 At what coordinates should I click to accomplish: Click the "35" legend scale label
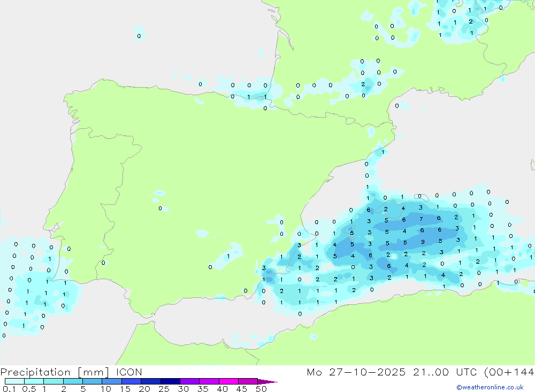(203, 389)
